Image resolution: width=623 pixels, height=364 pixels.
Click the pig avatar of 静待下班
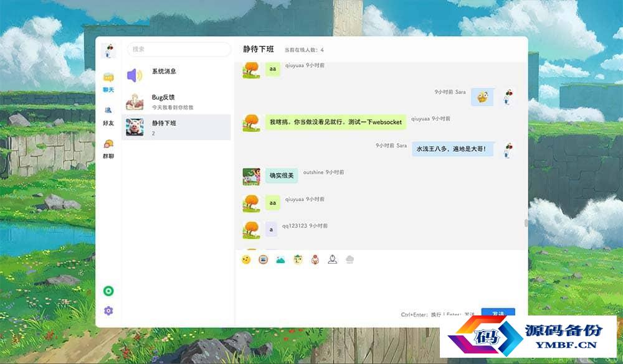pos(135,127)
